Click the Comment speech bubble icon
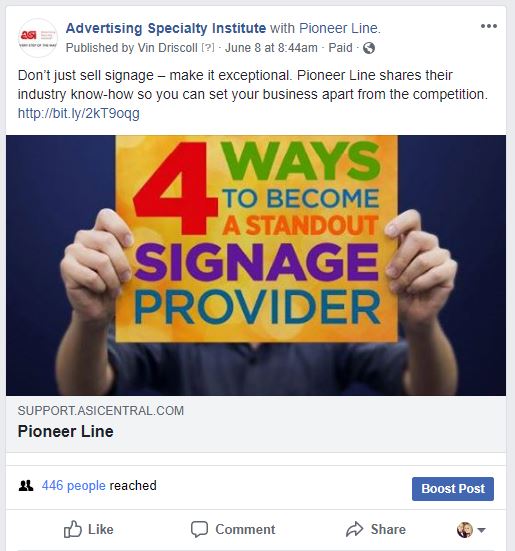515x551 pixels. [x=199, y=529]
